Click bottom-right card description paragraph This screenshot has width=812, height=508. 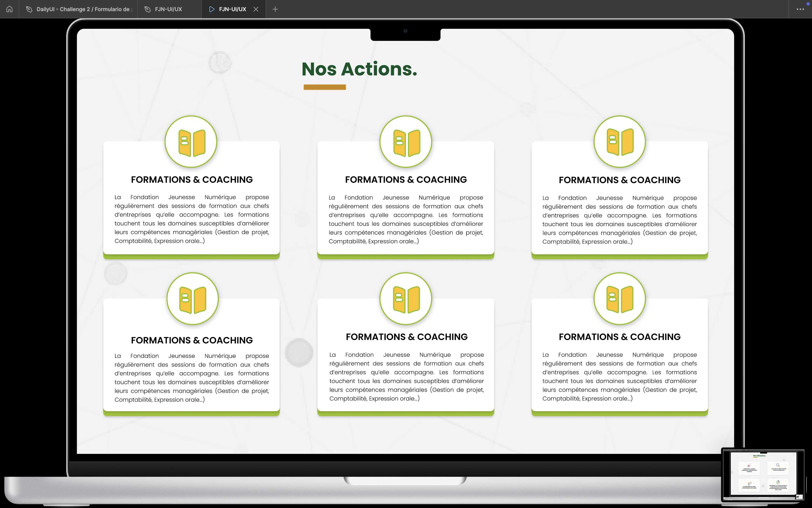[619, 377]
